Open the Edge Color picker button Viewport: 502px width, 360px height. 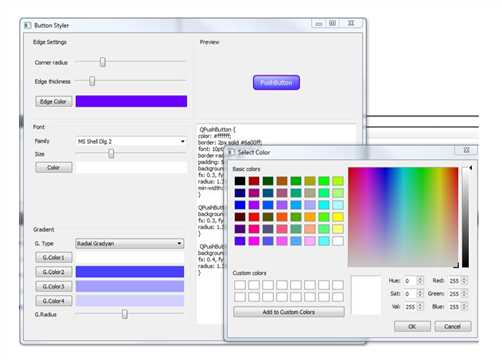pyautogui.click(x=54, y=101)
